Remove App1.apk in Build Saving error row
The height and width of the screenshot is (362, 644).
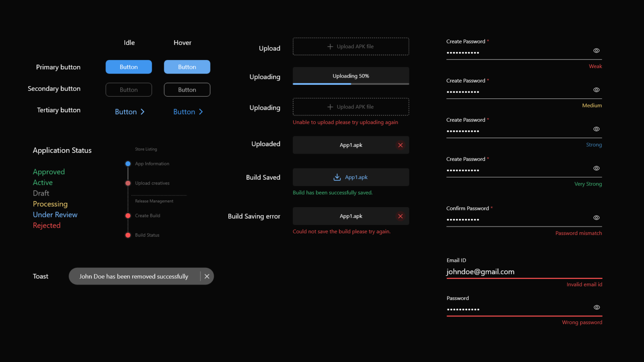click(x=400, y=216)
